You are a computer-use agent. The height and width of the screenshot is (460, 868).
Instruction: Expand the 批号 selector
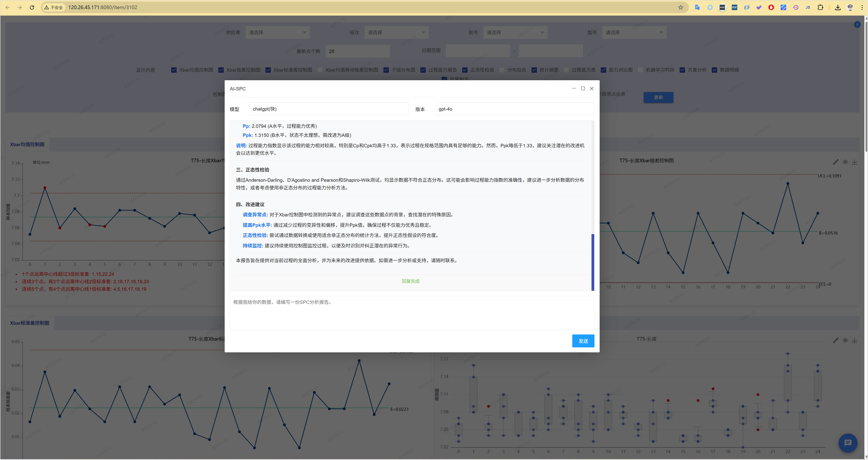(x=515, y=33)
